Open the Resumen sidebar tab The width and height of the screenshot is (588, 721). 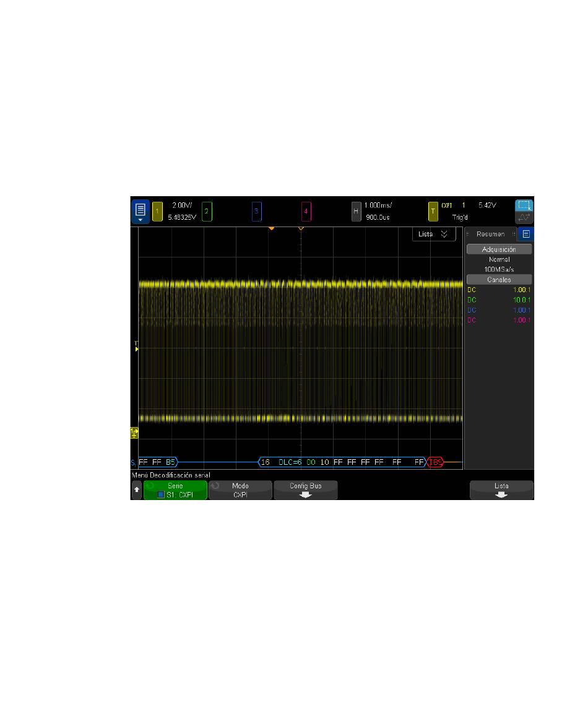click(491, 234)
